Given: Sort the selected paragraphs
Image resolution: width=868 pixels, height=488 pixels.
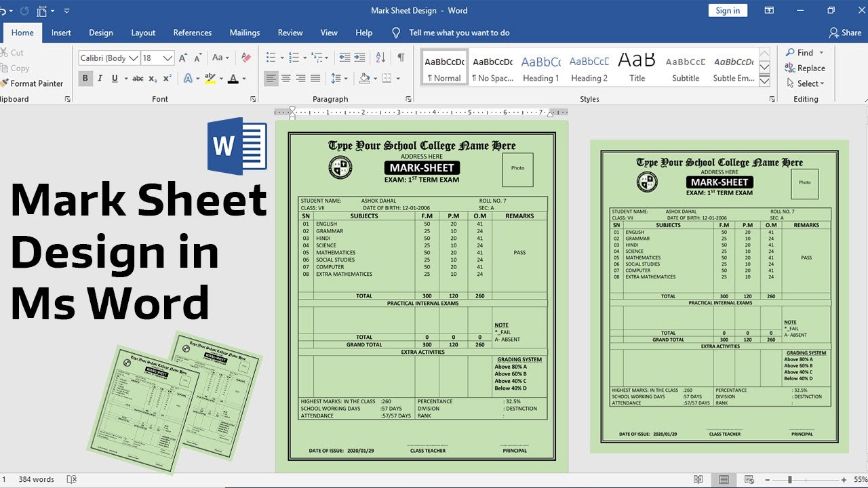Looking at the screenshot, I should 380,58.
